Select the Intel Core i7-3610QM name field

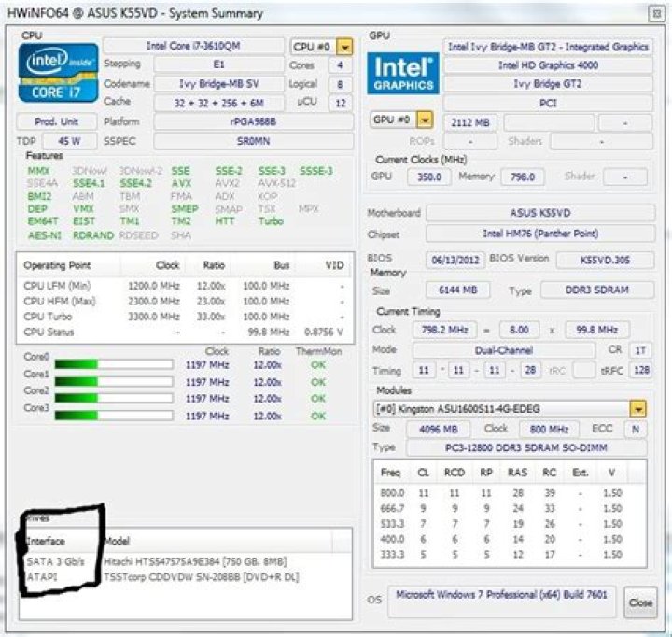193,46
